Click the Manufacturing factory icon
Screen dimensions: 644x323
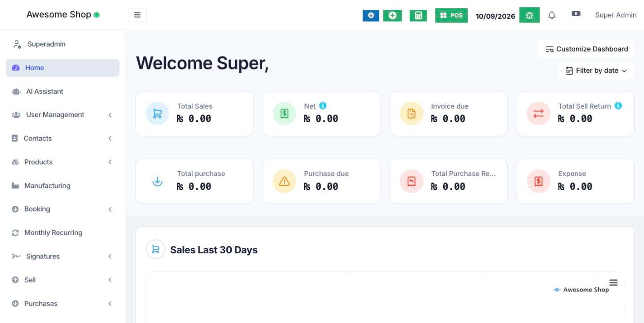(x=15, y=186)
